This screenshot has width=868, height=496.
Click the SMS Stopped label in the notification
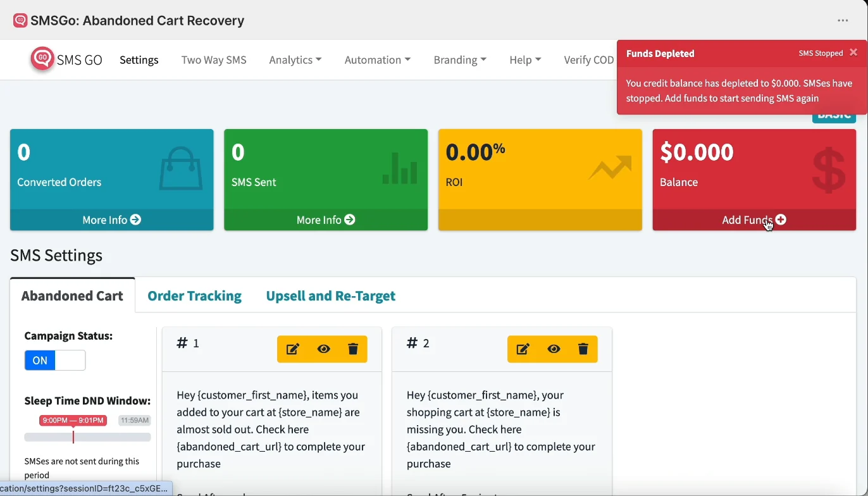tap(821, 54)
